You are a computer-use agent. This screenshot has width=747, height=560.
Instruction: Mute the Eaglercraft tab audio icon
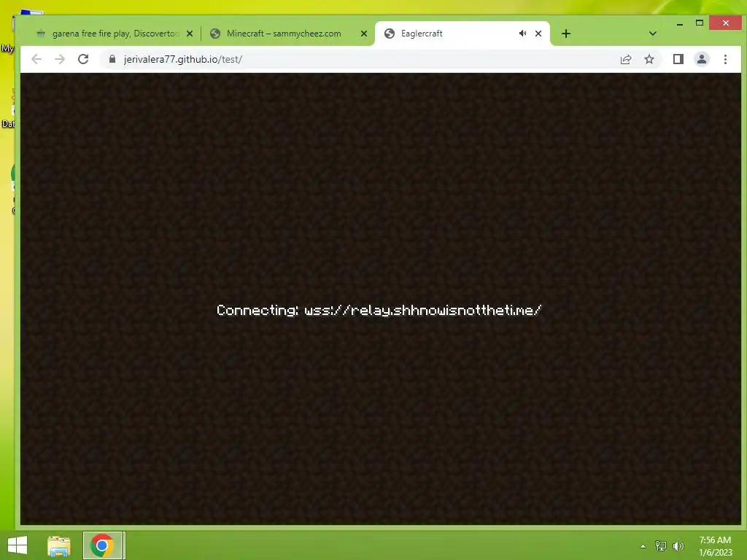[522, 34]
